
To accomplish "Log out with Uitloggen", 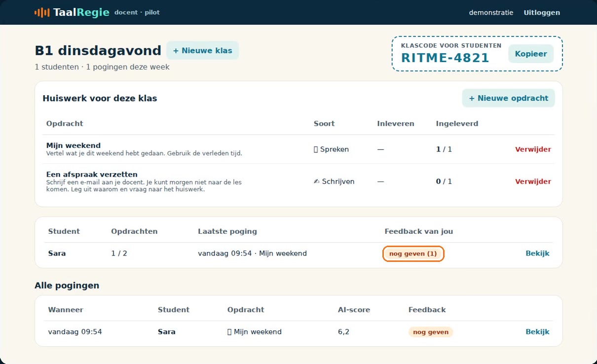I will (542, 12).
